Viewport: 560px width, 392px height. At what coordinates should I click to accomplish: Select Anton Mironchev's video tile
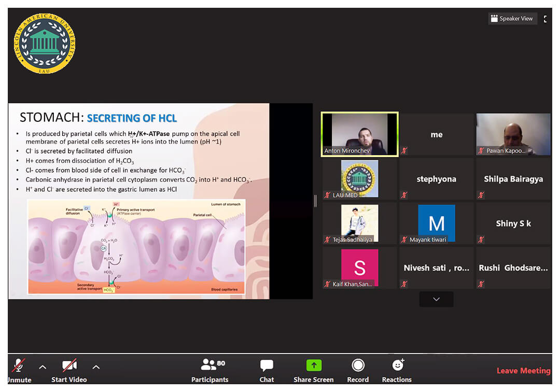(359, 134)
